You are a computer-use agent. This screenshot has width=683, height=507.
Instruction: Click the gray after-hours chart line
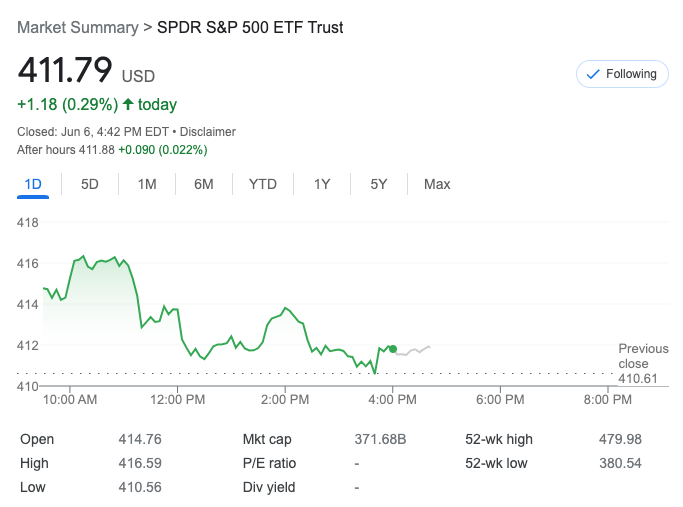[x=412, y=351]
